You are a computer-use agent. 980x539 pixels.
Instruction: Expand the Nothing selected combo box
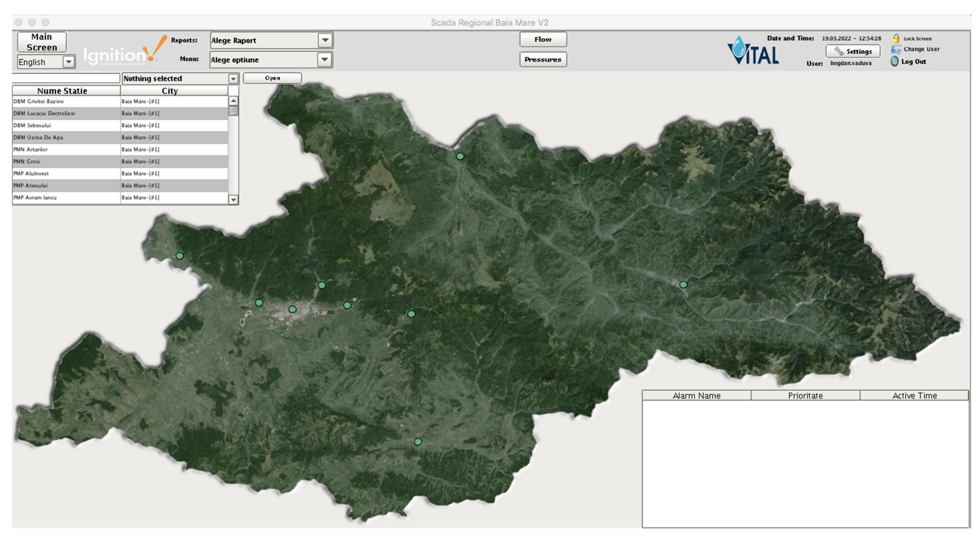[233, 79]
